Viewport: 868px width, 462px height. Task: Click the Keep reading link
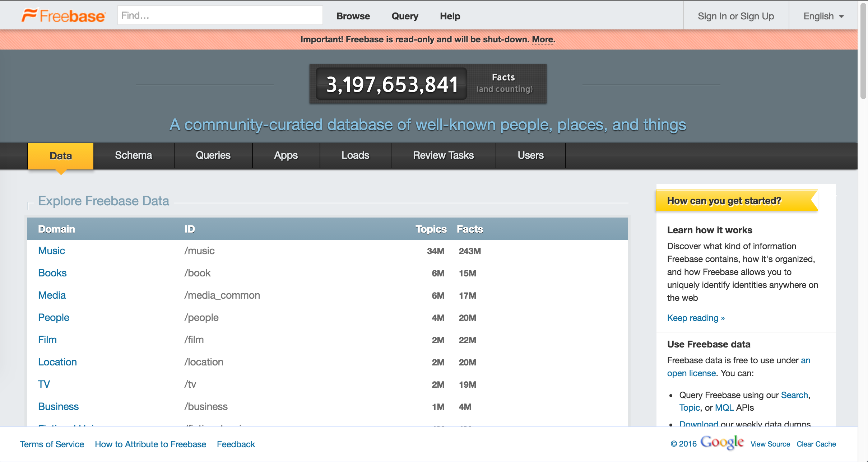(x=696, y=318)
